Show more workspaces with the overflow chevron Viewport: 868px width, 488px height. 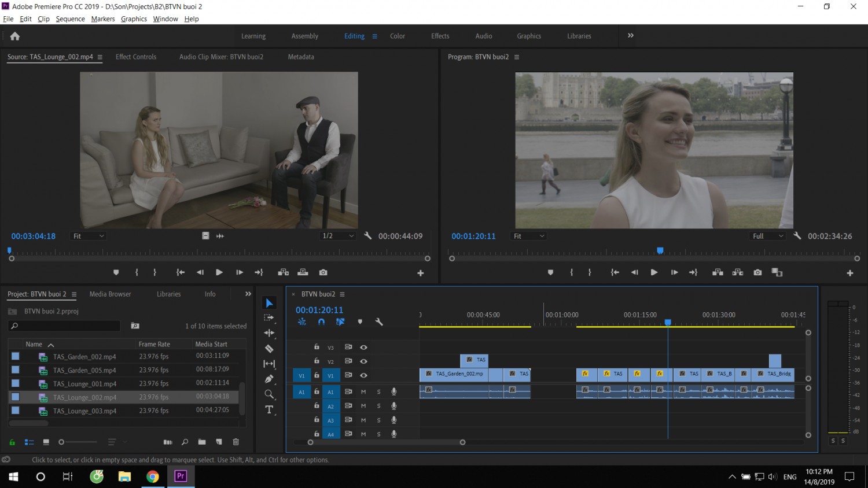(631, 36)
